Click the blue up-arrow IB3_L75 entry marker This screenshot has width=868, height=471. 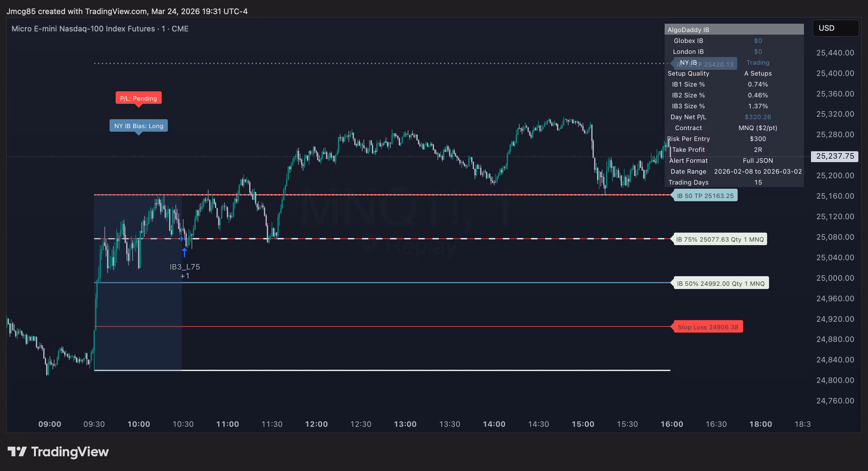[184, 252]
